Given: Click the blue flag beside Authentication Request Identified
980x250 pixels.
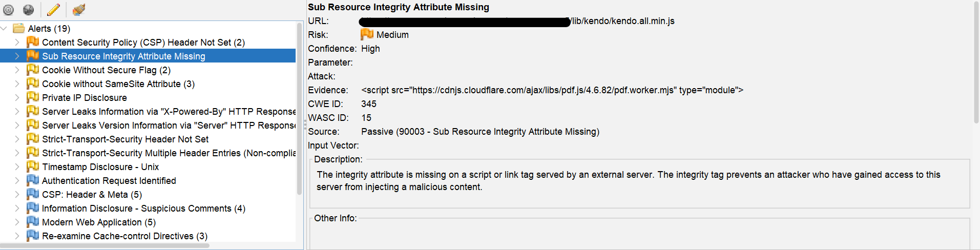Looking at the screenshot, I should tap(33, 180).
